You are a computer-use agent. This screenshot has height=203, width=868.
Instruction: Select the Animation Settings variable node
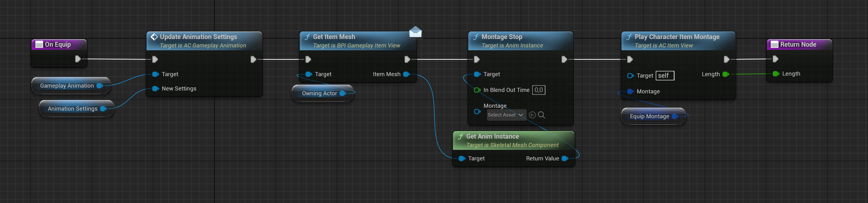[77, 109]
